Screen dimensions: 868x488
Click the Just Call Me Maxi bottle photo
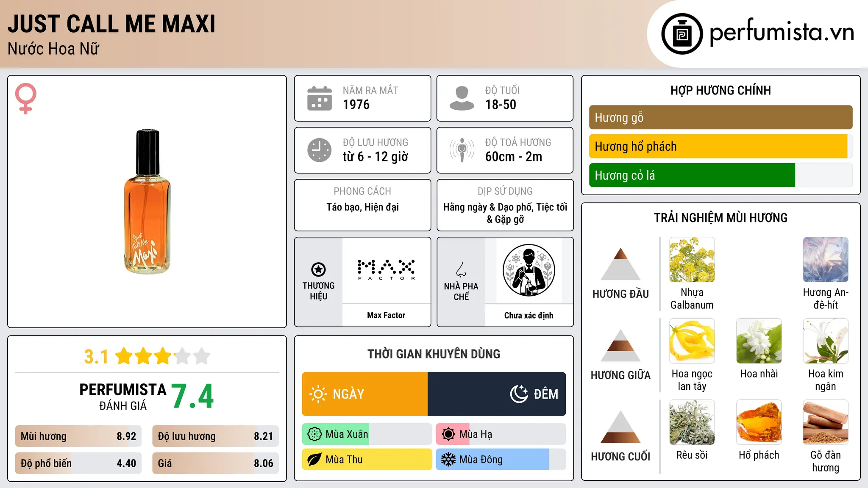coord(147,202)
